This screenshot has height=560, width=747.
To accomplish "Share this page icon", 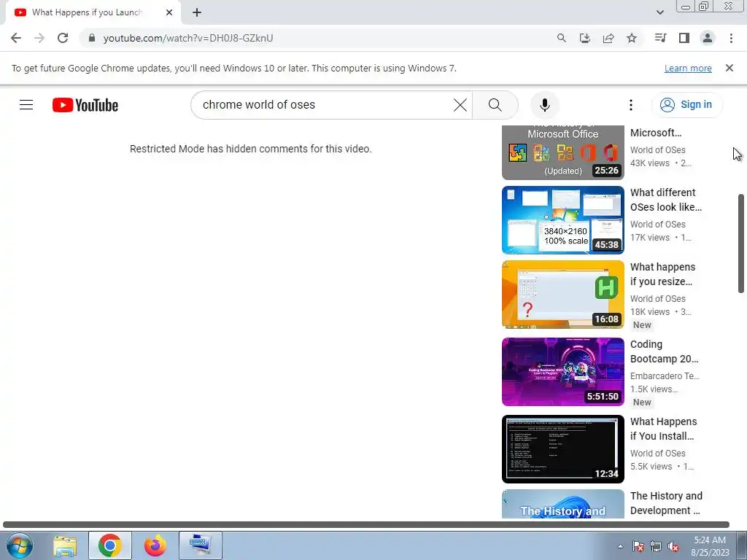I will tap(608, 38).
